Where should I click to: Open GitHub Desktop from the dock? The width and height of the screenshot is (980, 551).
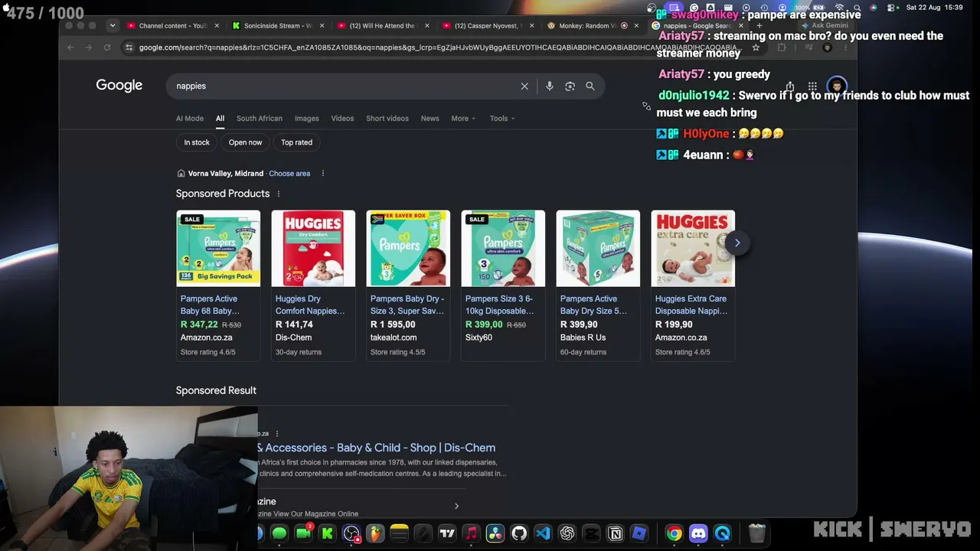click(519, 533)
